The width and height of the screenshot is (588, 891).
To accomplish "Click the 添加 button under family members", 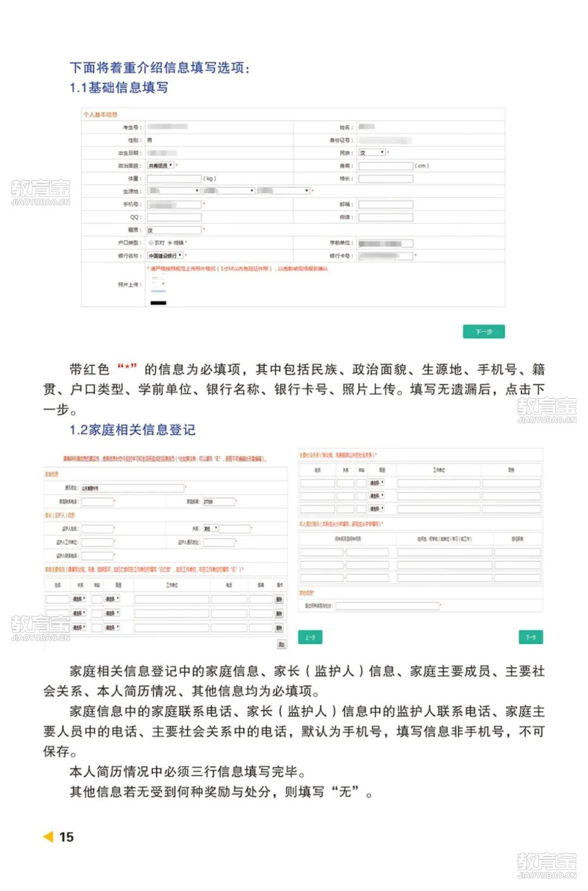I will pyautogui.click(x=281, y=644).
